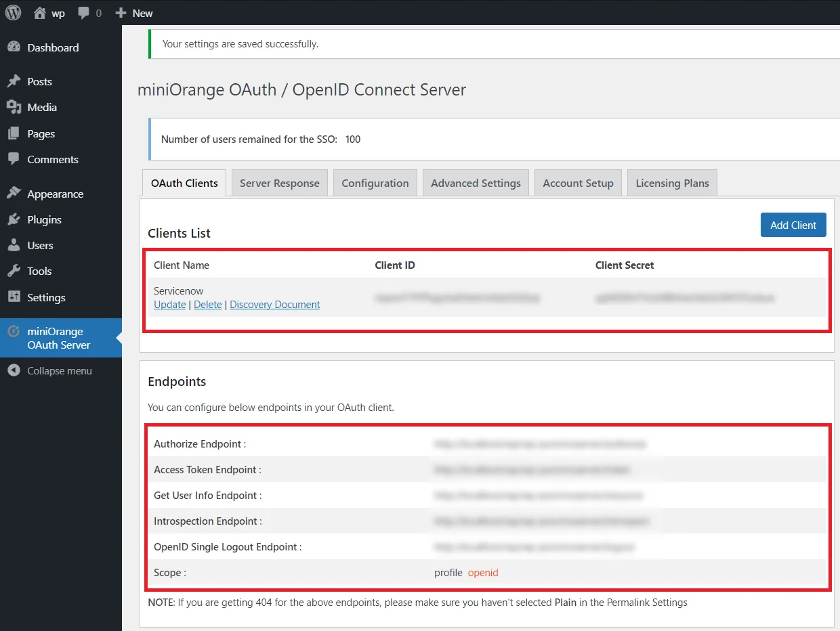Click the Endpoints section heading

[x=177, y=381]
